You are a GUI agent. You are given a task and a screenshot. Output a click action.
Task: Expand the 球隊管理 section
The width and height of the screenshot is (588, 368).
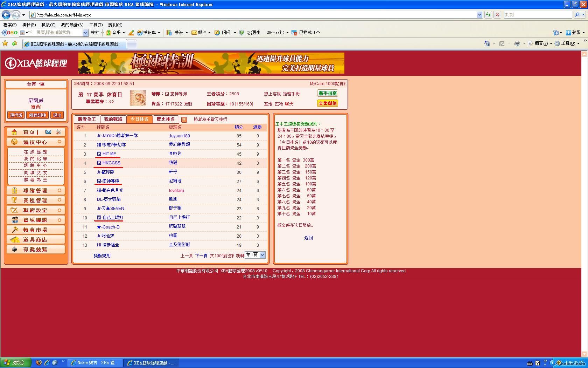(x=59, y=190)
